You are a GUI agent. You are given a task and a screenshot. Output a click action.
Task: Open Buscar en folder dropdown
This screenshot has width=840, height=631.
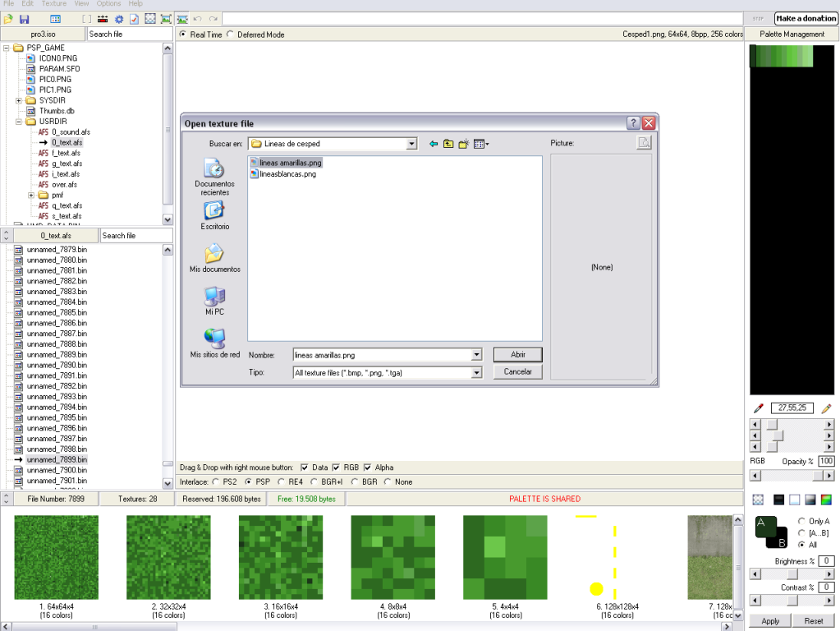411,144
